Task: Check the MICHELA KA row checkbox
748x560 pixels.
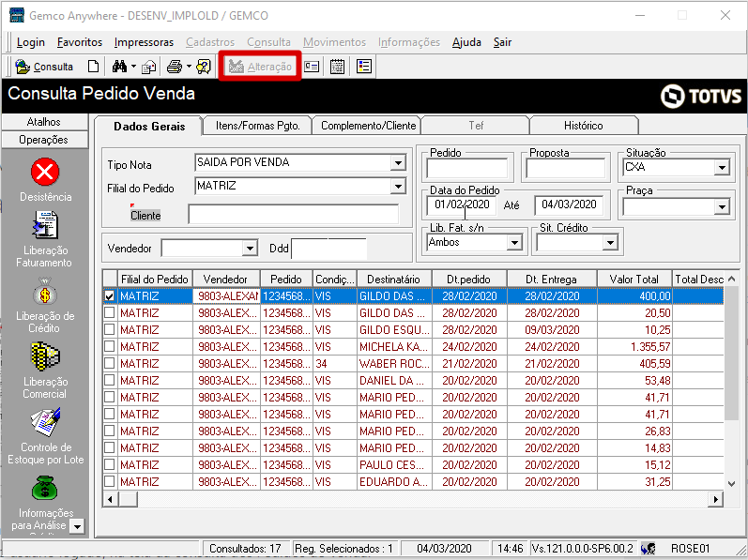Action: (110, 347)
